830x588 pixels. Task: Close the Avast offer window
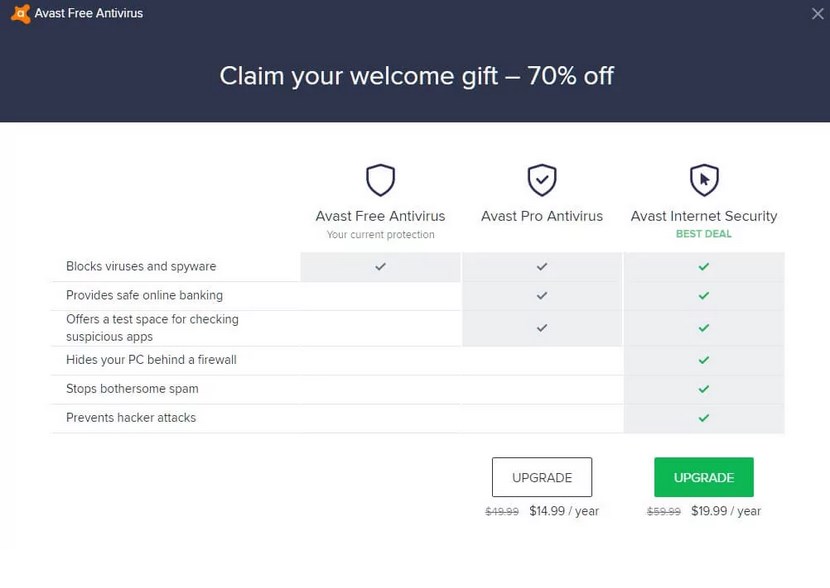point(817,14)
